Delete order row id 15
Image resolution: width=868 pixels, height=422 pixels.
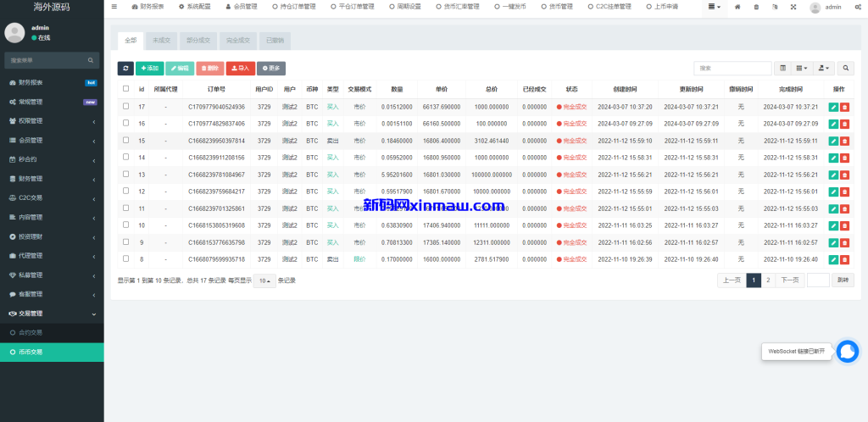(844, 141)
